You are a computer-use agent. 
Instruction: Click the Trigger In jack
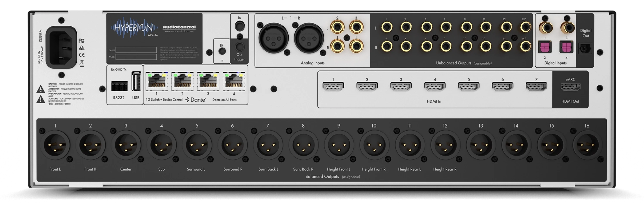pyautogui.click(x=240, y=26)
